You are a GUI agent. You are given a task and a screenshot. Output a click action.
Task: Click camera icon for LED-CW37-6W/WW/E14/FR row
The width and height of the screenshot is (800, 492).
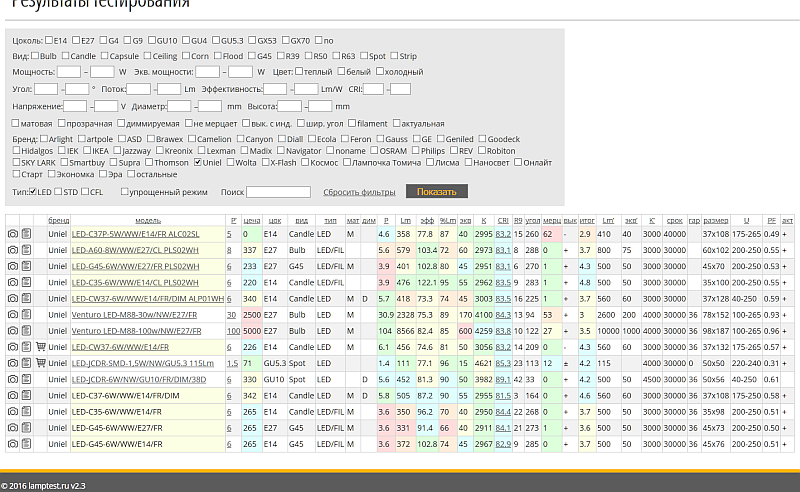coord(13,347)
